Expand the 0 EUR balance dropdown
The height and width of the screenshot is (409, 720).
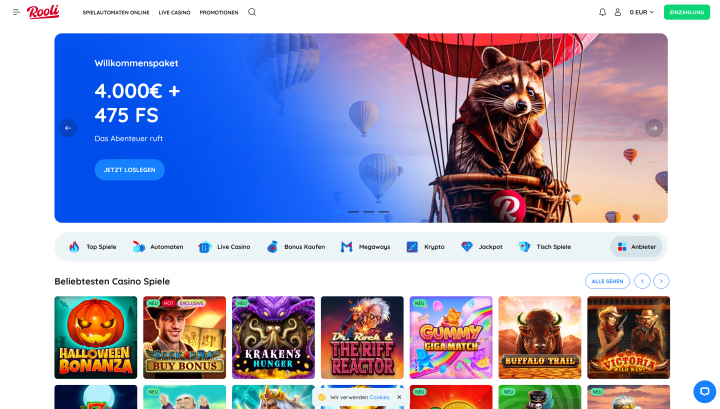[x=641, y=12]
